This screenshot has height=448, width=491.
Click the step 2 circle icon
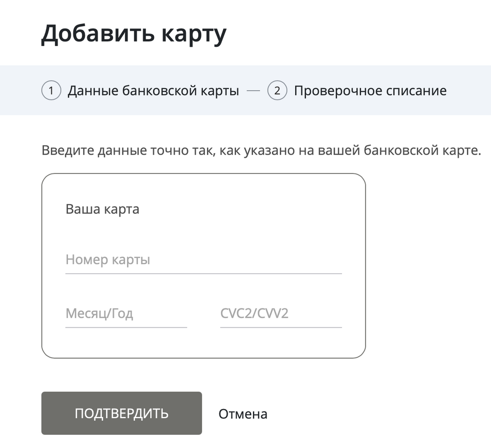tap(277, 90)
